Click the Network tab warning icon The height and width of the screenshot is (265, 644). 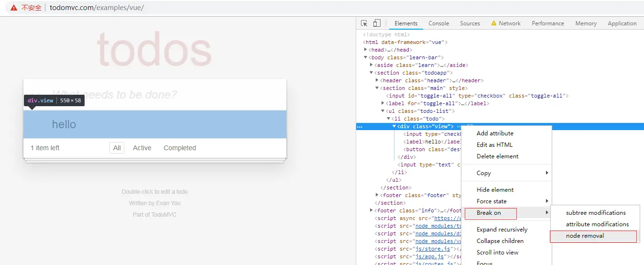pos(493,23)
